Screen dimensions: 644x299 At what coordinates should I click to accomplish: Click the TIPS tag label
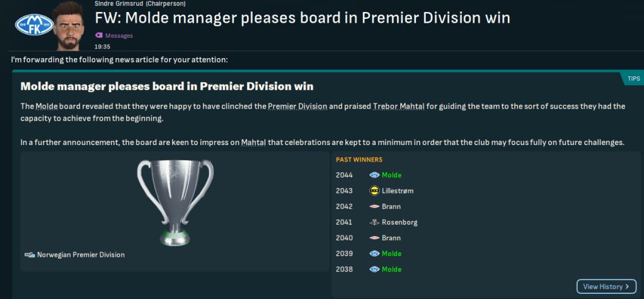click(x=633, y=79)
